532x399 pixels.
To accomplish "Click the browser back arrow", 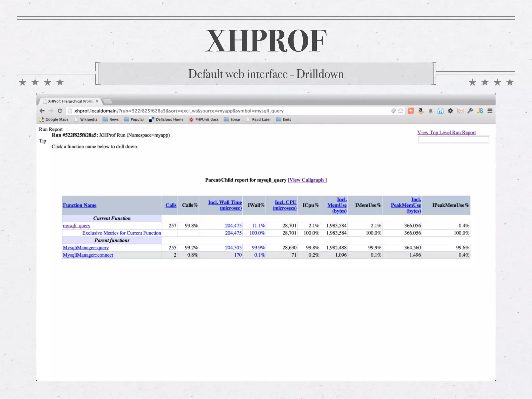I will 42,111.
